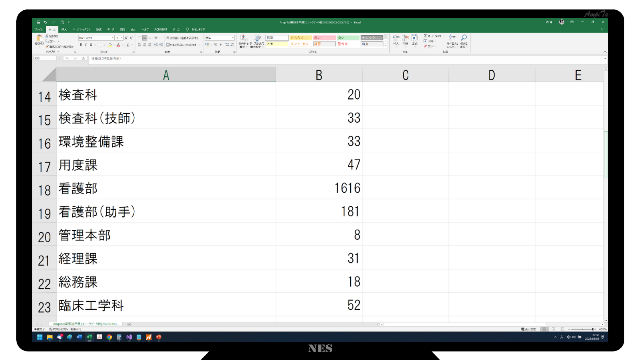Click the zoom slider in status bar

pyautogui.click(x=582, y=329)
